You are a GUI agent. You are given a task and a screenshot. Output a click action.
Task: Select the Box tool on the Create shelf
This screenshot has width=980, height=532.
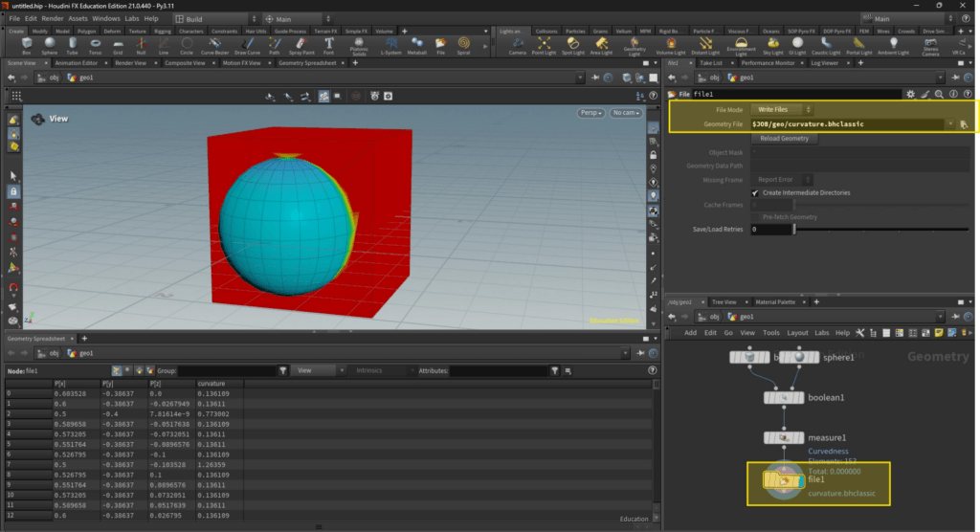[x=26, y=46]
